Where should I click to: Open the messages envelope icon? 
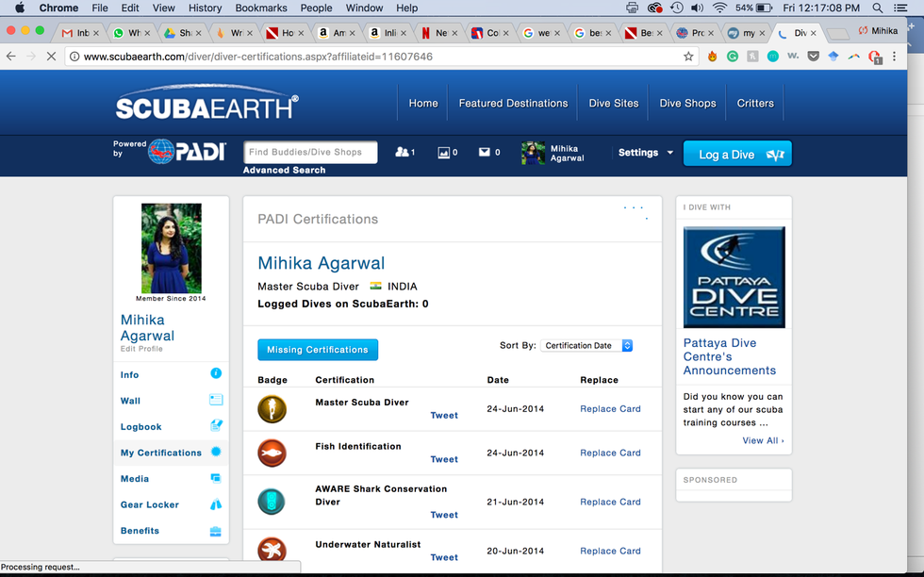click(485, 152)
